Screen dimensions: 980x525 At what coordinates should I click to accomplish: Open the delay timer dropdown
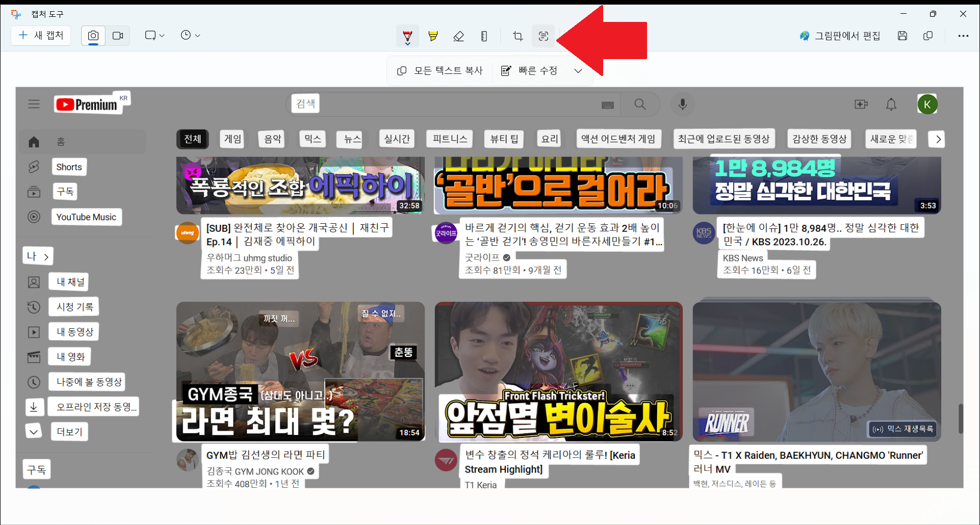pyautogui.click(x=190, y=35)
